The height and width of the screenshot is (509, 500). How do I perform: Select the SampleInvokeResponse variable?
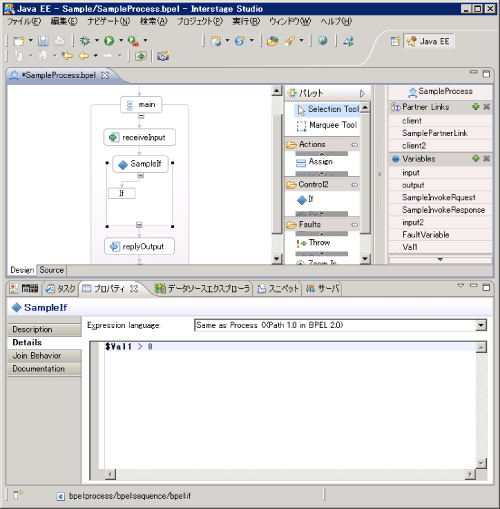click(440, 210)
